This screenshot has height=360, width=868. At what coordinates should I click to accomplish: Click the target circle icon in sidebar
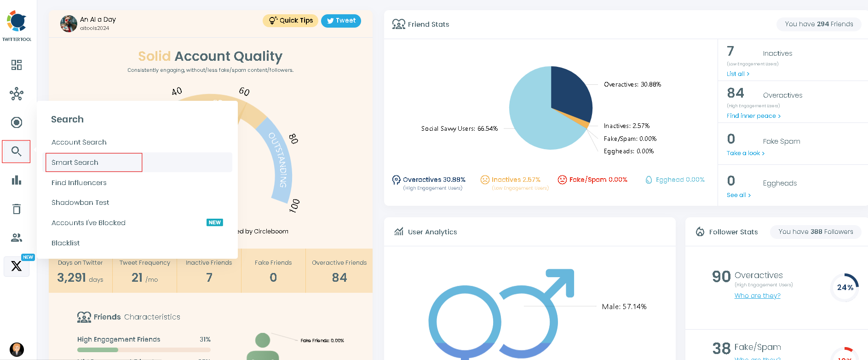click(x=17, y=122)
